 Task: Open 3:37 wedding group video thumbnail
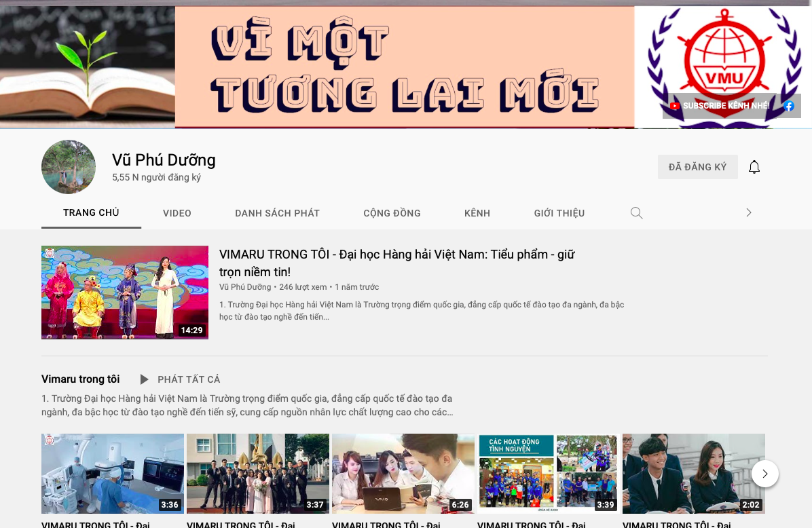point(258,474)
